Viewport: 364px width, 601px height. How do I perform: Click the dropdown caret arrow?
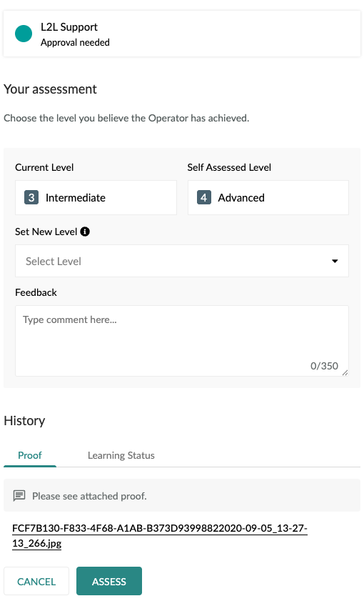pyautogui.click(x=335, y=261)
